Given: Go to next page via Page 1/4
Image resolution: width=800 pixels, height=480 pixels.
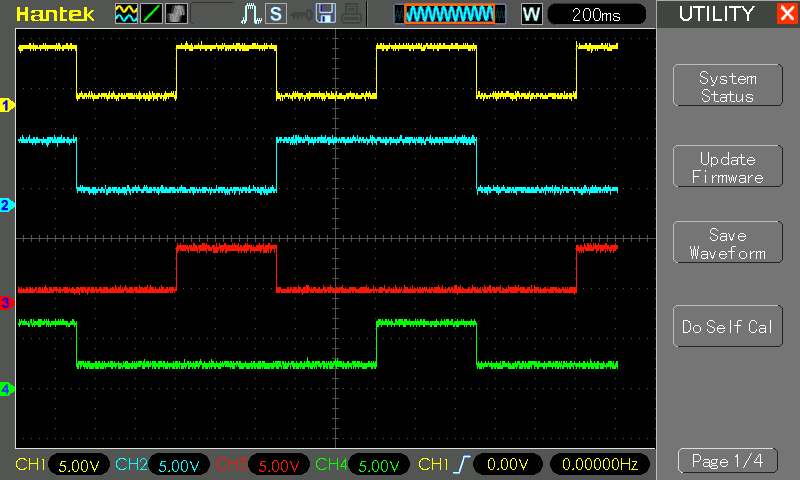Looking at the screenshot, I should tap(727, 461).
